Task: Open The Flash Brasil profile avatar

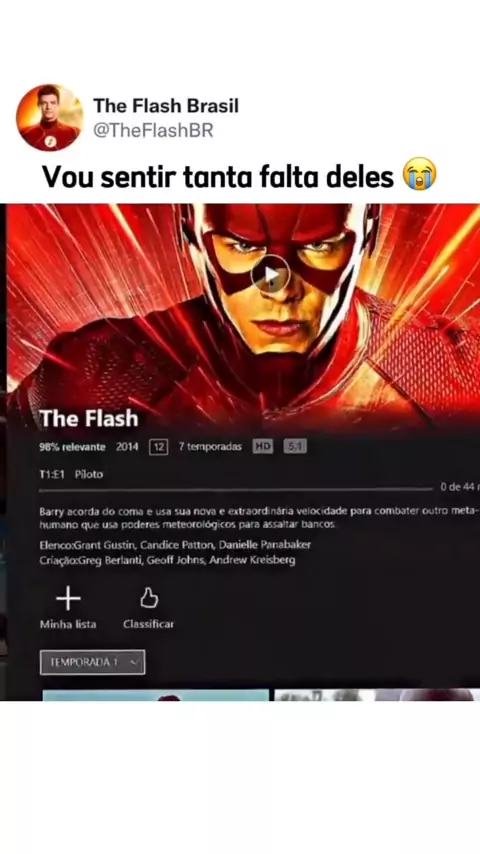Action: 50,117
